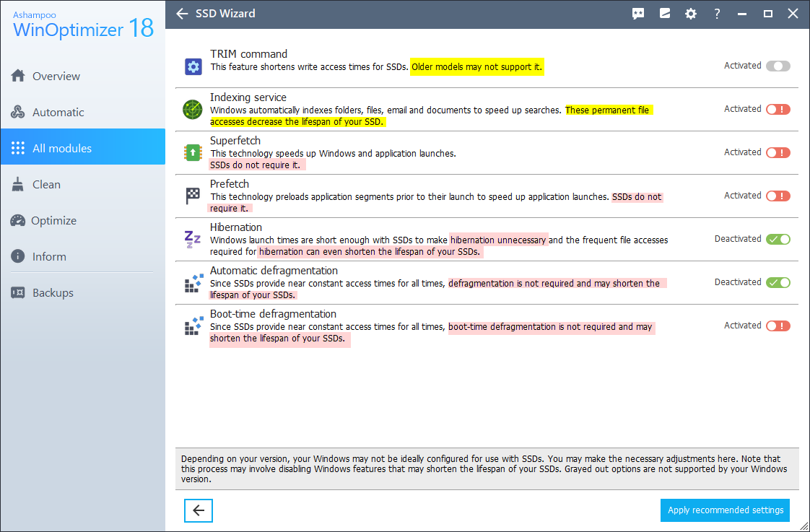Image resolution: width=810 pixels, height=532 pixels.
Task: Click Activated label in TRIM command row
Action: pos(742,66)
